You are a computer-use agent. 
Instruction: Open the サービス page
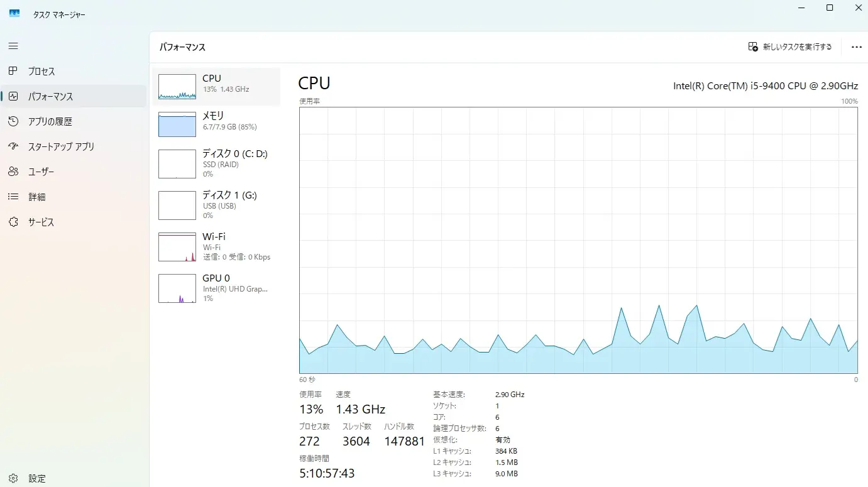(x=74, y=222)
